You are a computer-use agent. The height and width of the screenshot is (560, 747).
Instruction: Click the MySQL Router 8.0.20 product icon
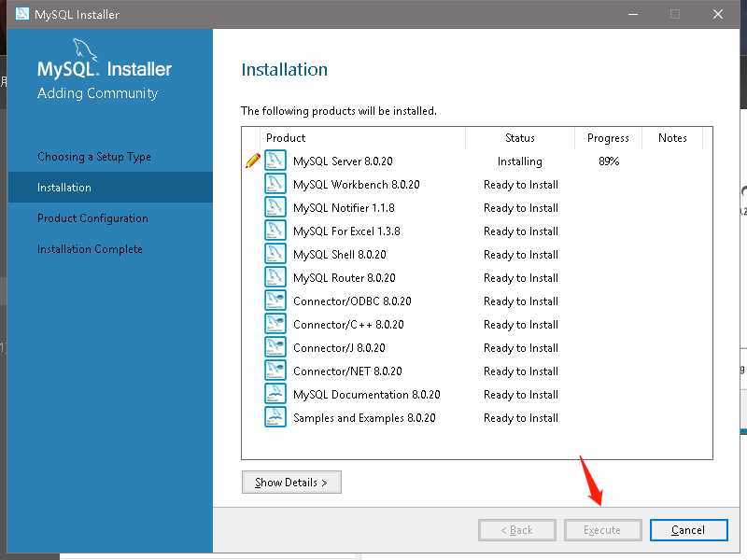tap(275, 277)
